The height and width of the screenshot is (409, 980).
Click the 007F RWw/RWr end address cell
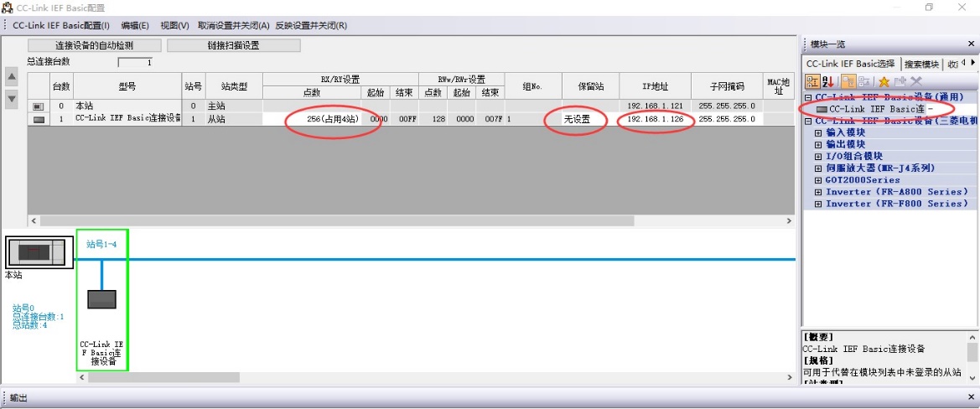(490, 119)
